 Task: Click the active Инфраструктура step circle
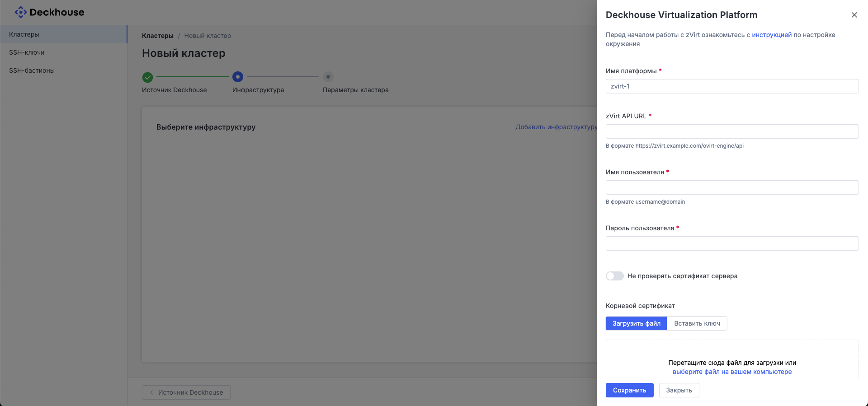(238, 77)
